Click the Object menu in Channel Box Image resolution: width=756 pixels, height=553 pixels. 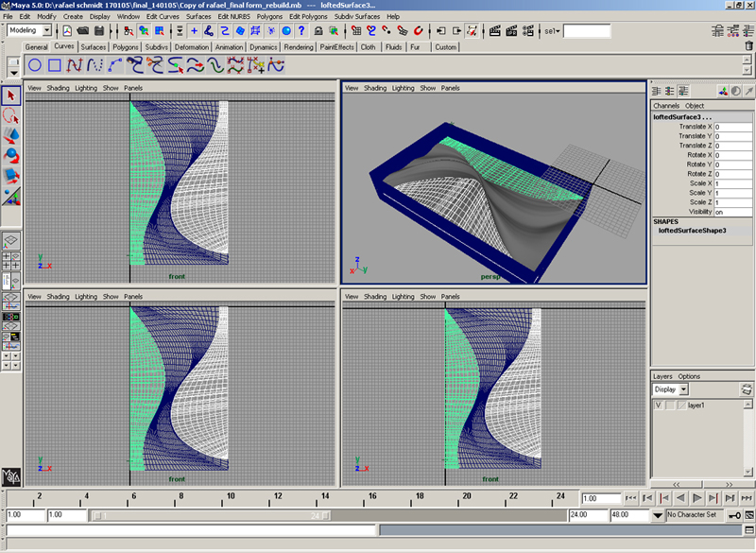click(695, 106)
